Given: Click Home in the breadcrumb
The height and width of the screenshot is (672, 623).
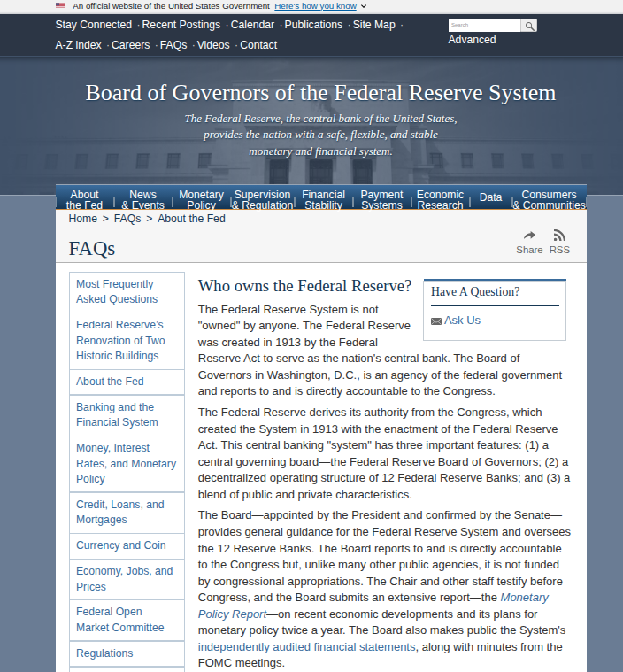Looking at the screenshot, I should point(82,219).
